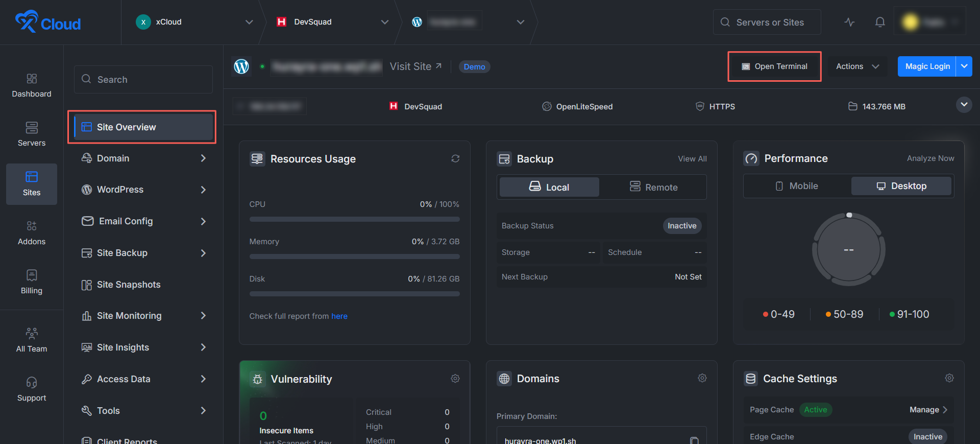Image resolution: width=980 pixels, height=444 pixels.
Task: Open Vulnerability settings gear
Action: 455,379
